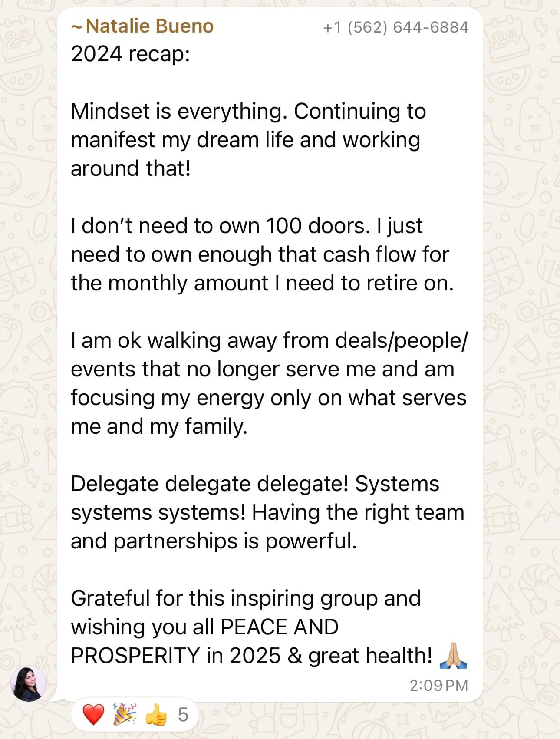
Task: Tap the "Grateful for this inspiring group" line
Action: (x=246, y=598)
